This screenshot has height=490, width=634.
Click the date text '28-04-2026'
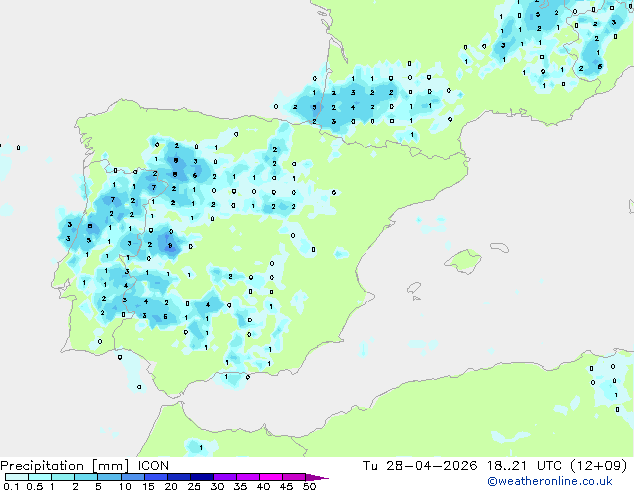431,466
